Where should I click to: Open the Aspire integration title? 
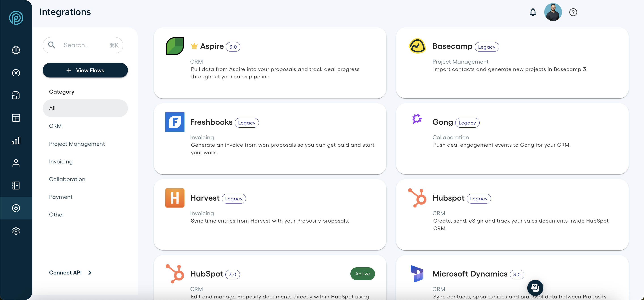212,46
